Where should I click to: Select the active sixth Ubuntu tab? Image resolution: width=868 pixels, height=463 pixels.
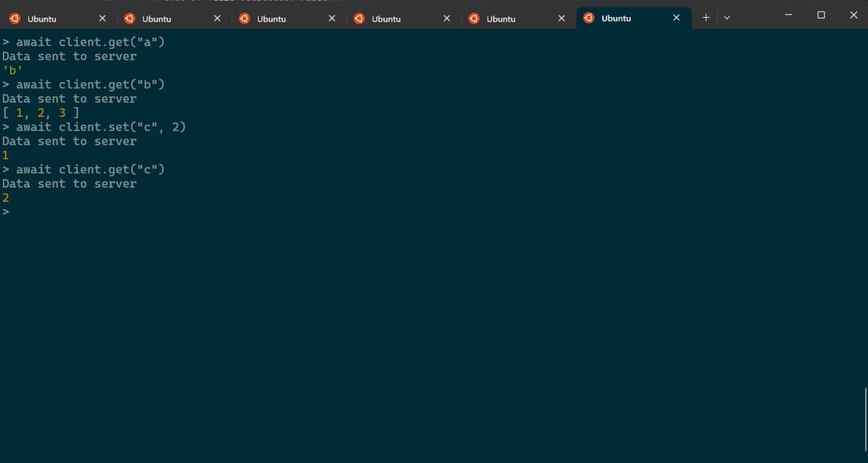point(634,19)
